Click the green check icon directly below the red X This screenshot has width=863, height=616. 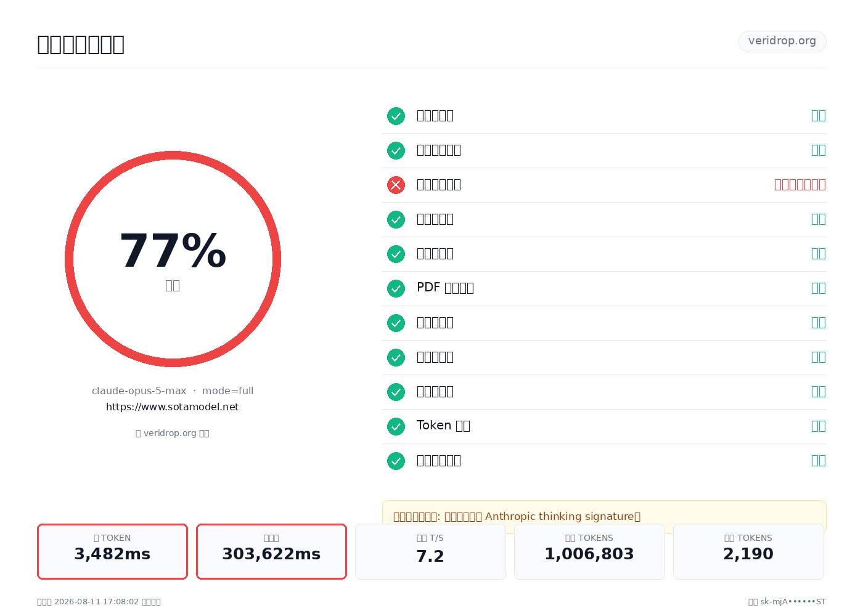396,219
